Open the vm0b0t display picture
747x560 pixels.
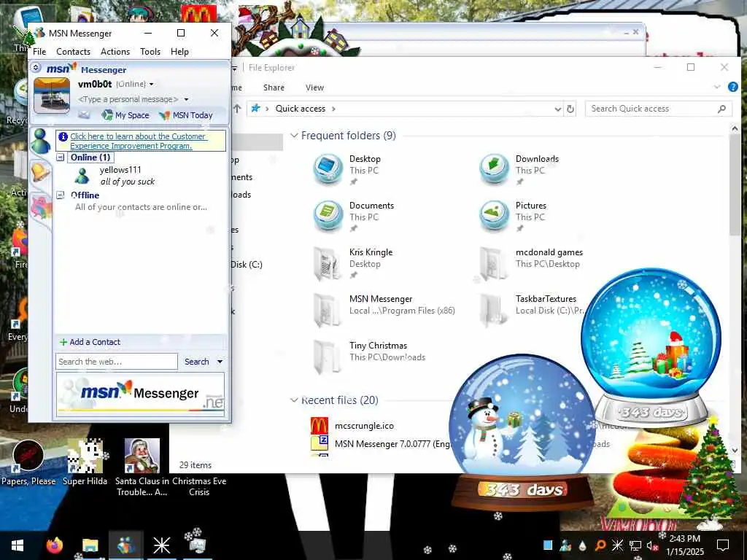52,96
